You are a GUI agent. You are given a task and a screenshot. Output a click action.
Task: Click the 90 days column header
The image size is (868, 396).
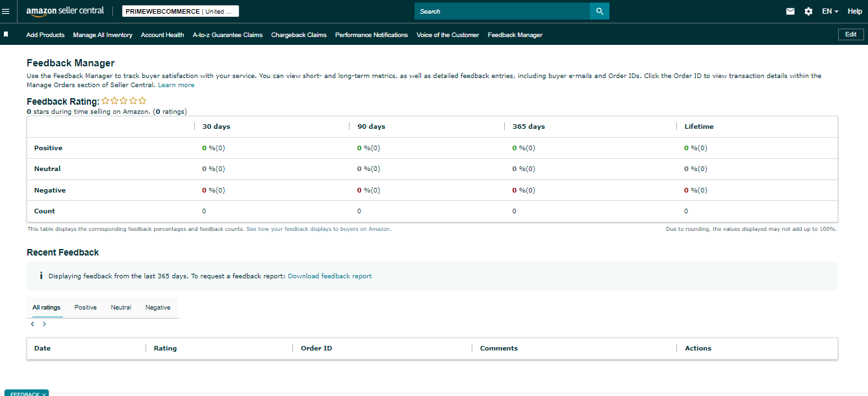pos(372,127)
